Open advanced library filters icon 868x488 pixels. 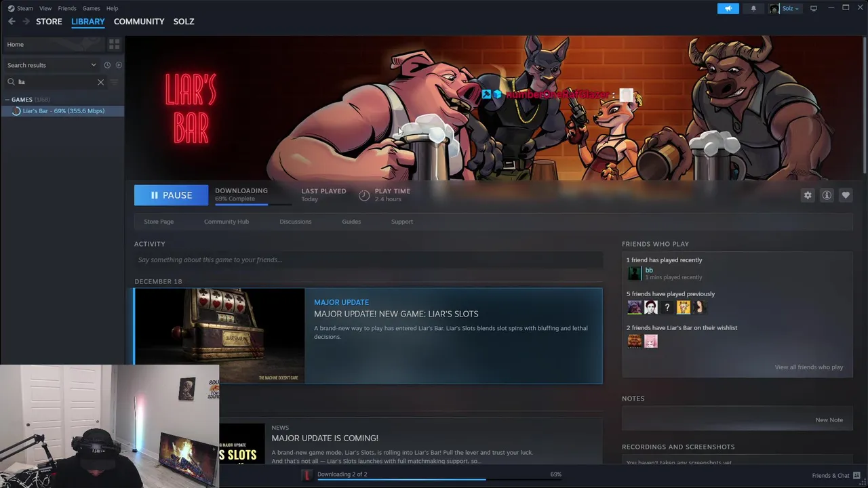click(114, 82)
